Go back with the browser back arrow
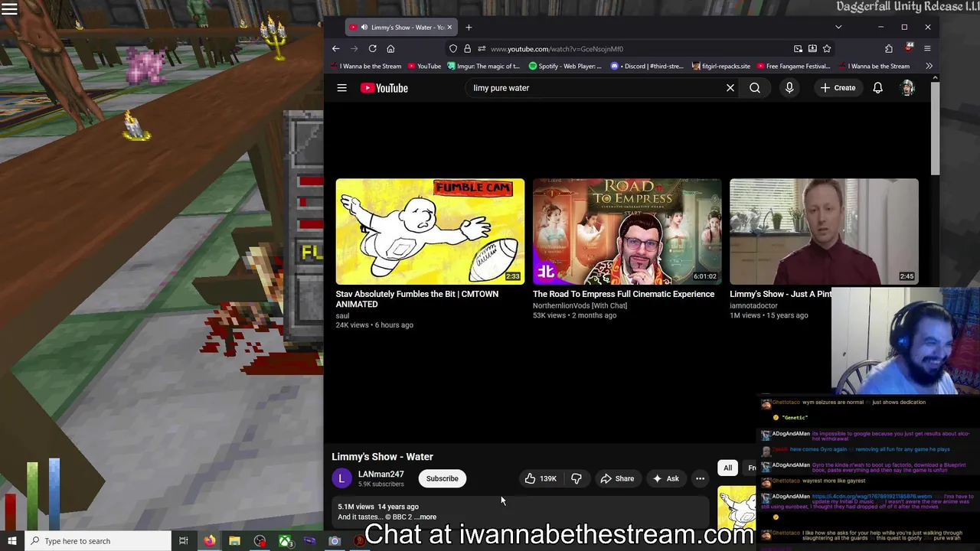Screen dimensions: 980x551 (x=335, y=49)
